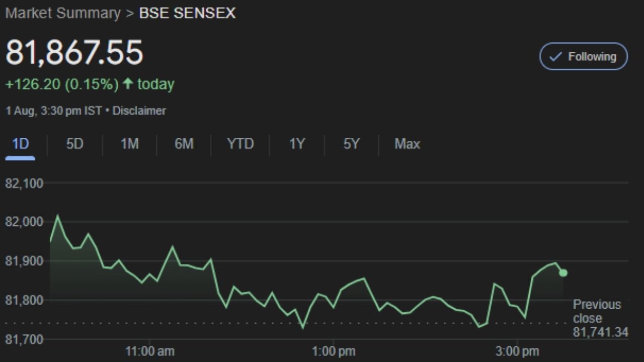Click the checkmark icon in Following
Image resolution: width=644 pixels, height=362 pixels.
555,57
